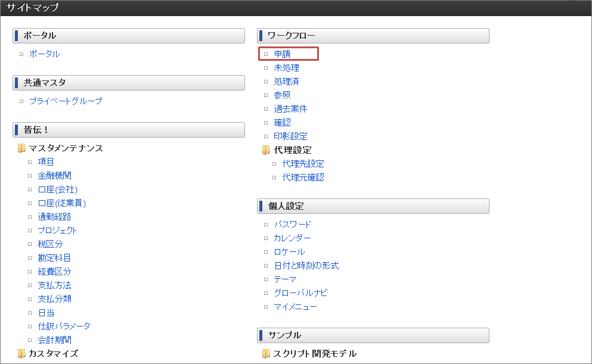The width and height of the screenshot is (592, 364).
Task: Open the グローバルナビ link
Action: point(301,293)
